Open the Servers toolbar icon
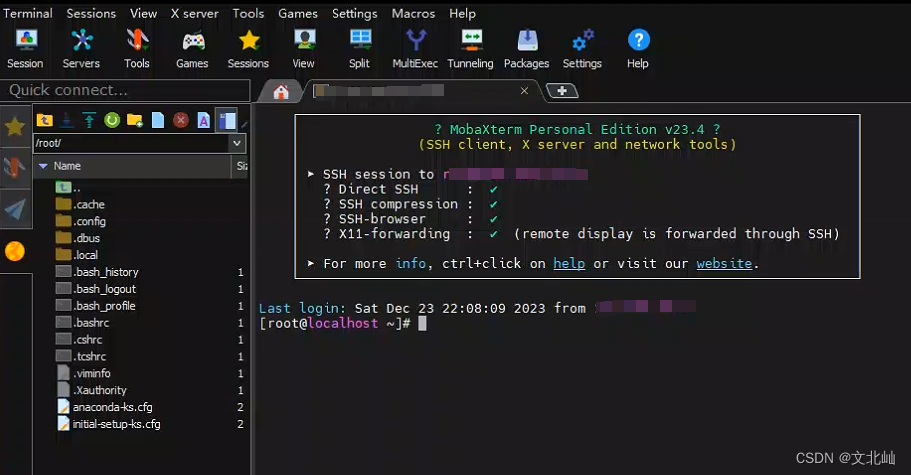 81,49
